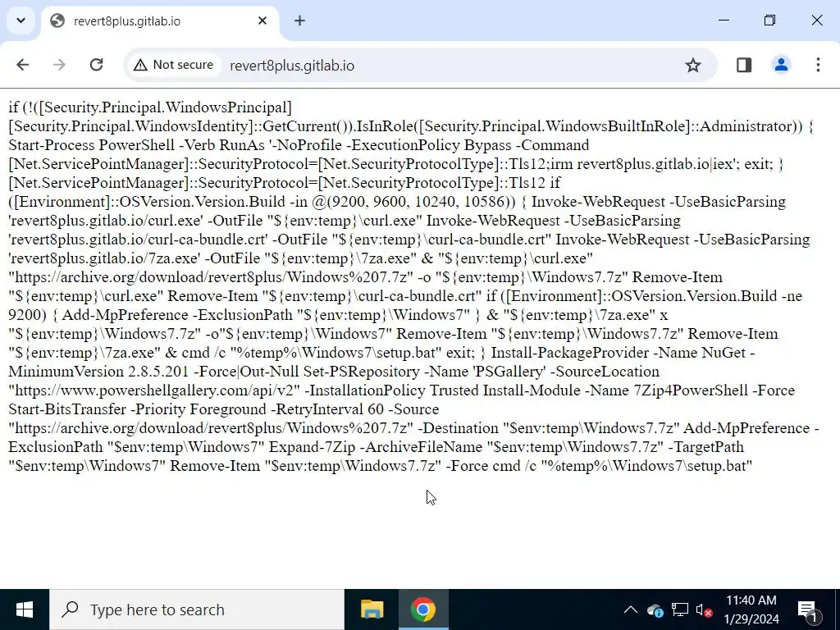Click the Chrome taskbar icon
The width and height of the screenshot is (840, 630).
[x=423, y=609]
